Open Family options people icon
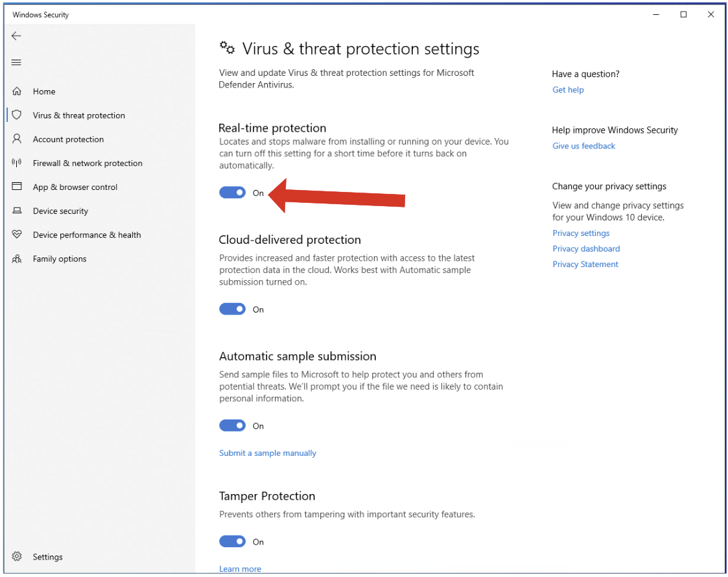Image resolution: width=728 pixels, height=577 pixels. coord(17,259)
